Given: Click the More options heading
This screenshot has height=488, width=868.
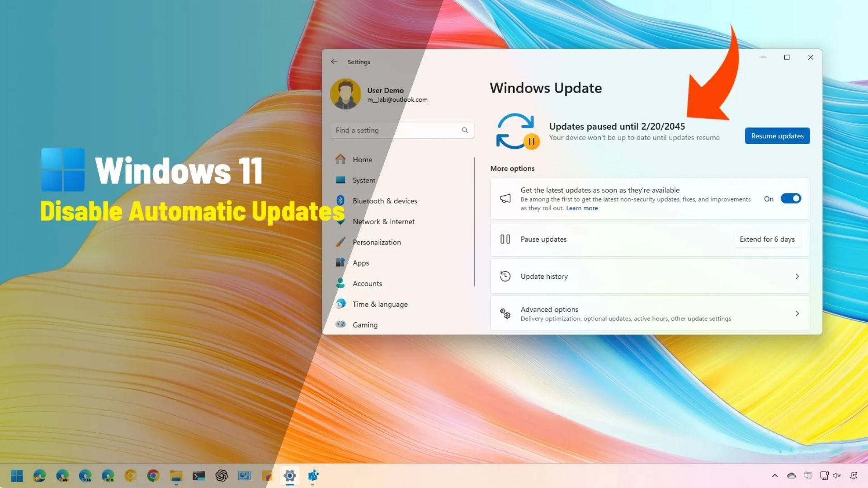Looking at the screenshot, I should tap(512, 169).
